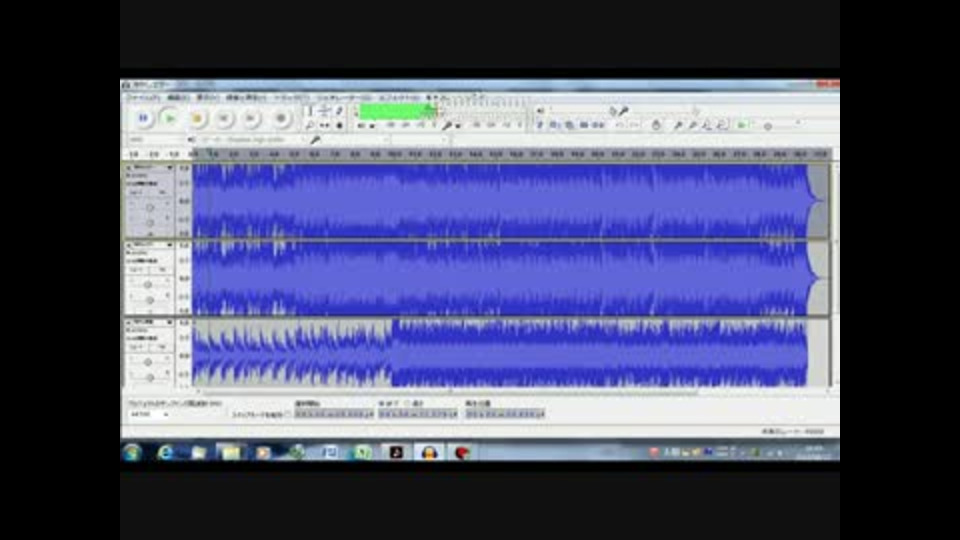Click Fit Project in window icon
The image size is (960, 540).
(x=722, y=125)
